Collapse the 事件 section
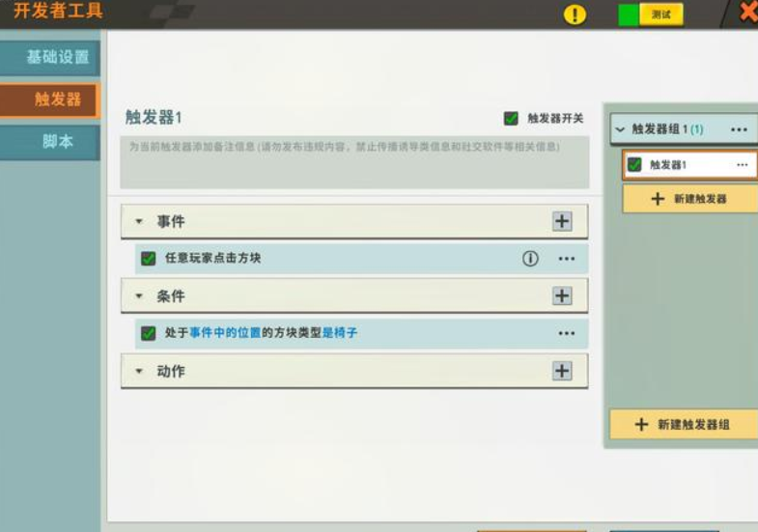758x532 pixels. point(139,221)
